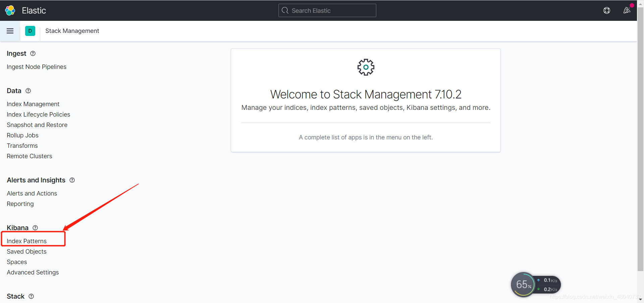This screenshot has height=303, width=644.
Task: Open Index Management
Action: point(33,104)
